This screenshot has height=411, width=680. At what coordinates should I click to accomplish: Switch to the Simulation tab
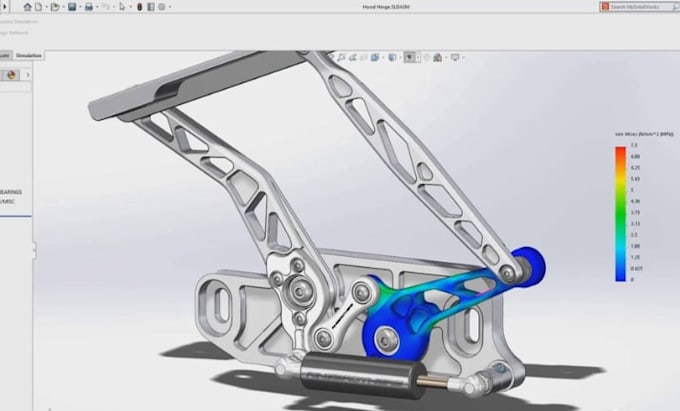29,55
